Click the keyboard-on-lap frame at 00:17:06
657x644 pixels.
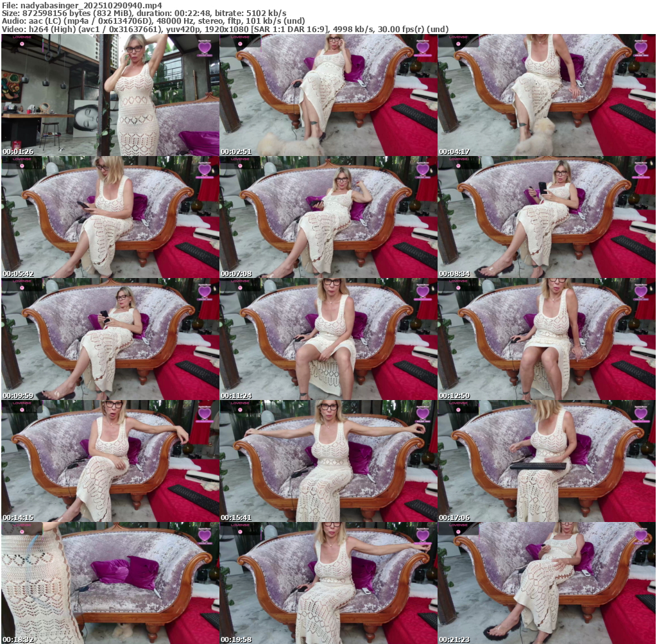point(547,461)
